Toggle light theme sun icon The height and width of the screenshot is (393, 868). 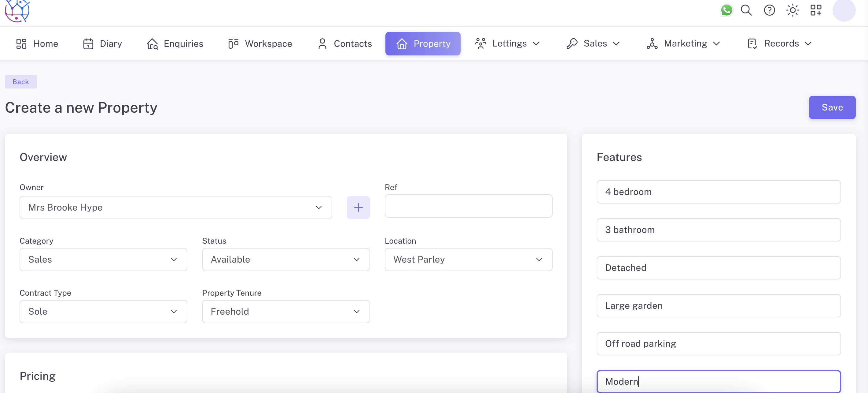click(x=793, y=10)
